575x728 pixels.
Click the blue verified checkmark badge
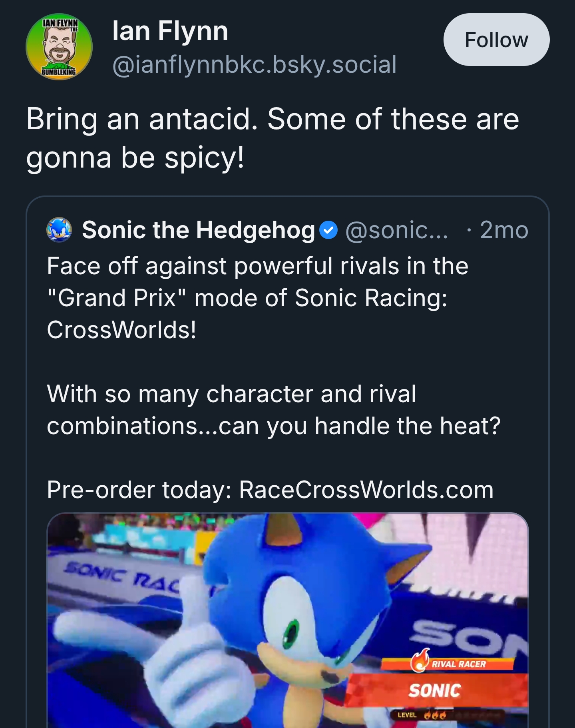pyautogui.click(x=328, y=230)
